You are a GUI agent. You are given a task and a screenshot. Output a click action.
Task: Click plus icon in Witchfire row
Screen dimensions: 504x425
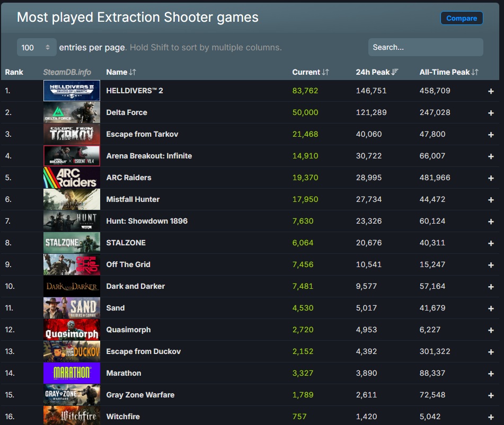click(491, 417)
